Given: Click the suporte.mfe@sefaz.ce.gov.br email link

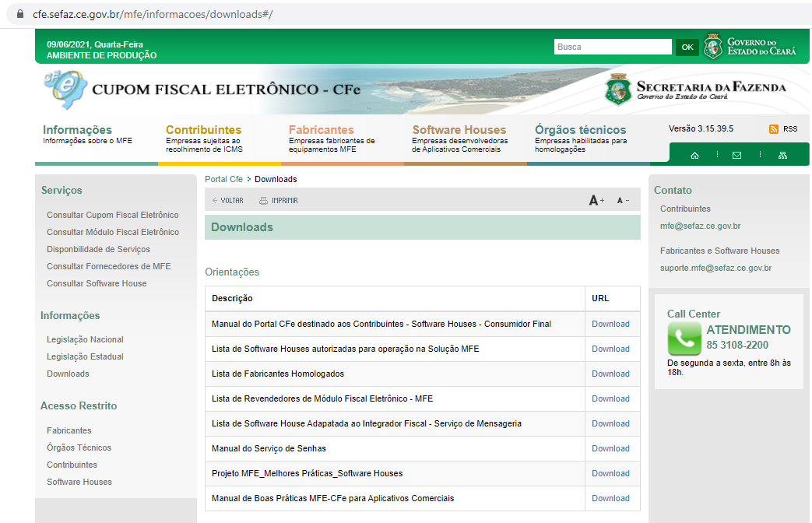Looking at the screenshot, I should 715,268.
